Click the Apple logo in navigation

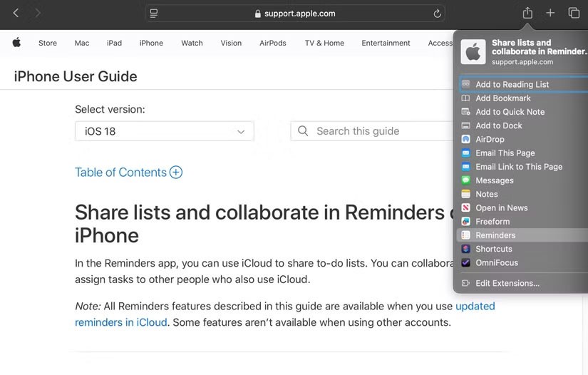16,43
